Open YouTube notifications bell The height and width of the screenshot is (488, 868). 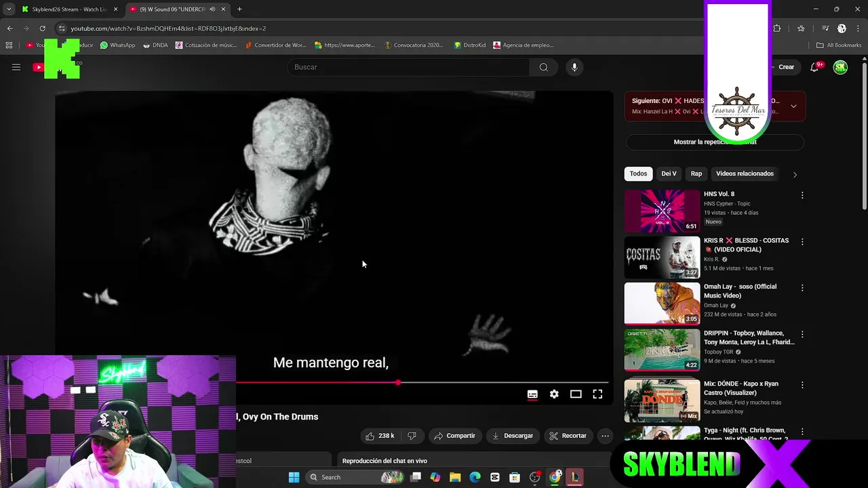[815, 67]
